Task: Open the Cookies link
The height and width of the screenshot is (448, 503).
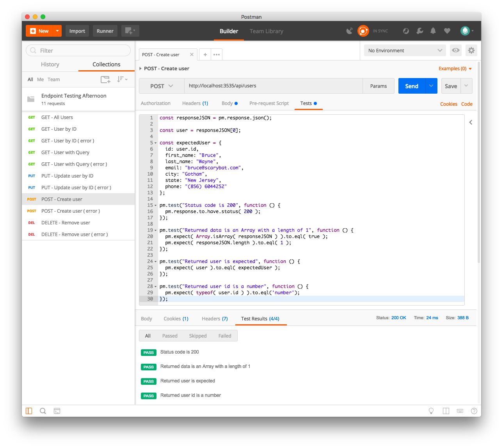Action: tap(449, 104)
